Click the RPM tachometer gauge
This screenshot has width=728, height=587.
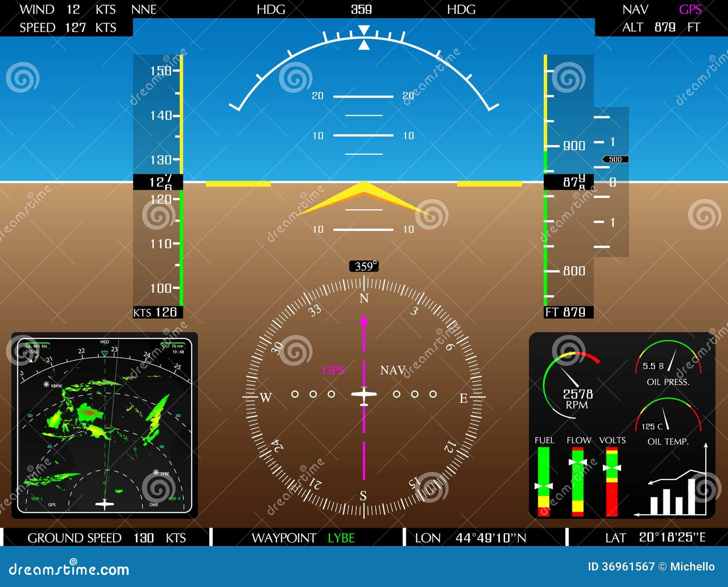pyautogui.click(x=571, y=385)
